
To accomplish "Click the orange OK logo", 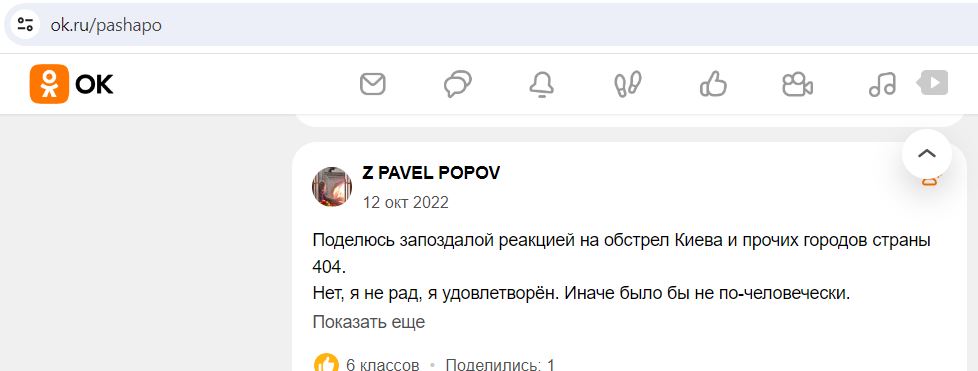I will click(71, 84).
